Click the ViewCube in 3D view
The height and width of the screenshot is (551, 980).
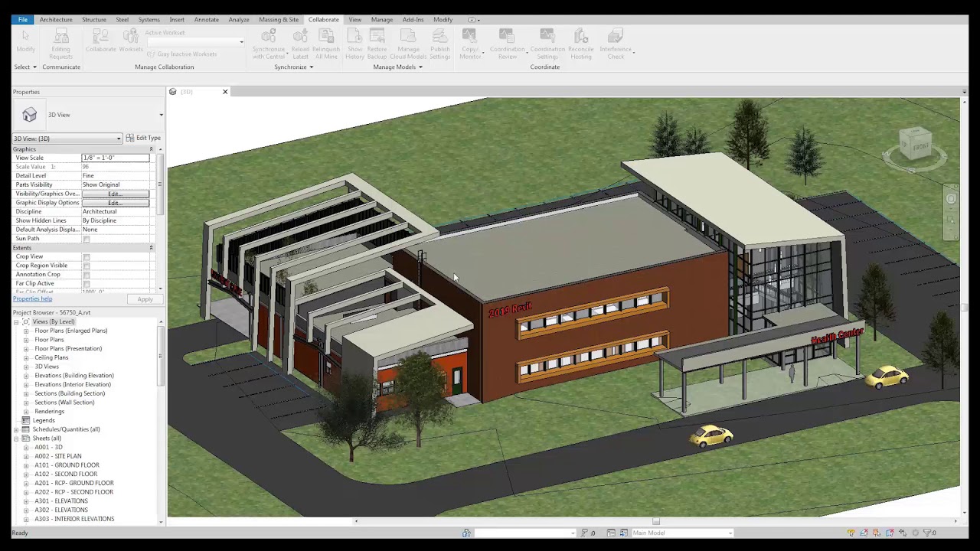(916, 145)
